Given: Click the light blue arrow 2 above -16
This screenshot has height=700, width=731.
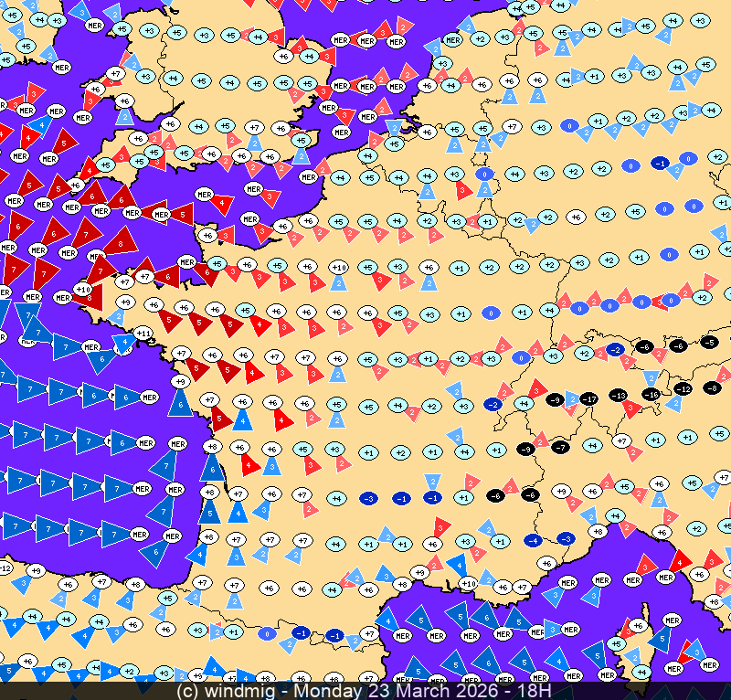Looking at the screenshot, I should pyautogui.click(x=652, y=377).
